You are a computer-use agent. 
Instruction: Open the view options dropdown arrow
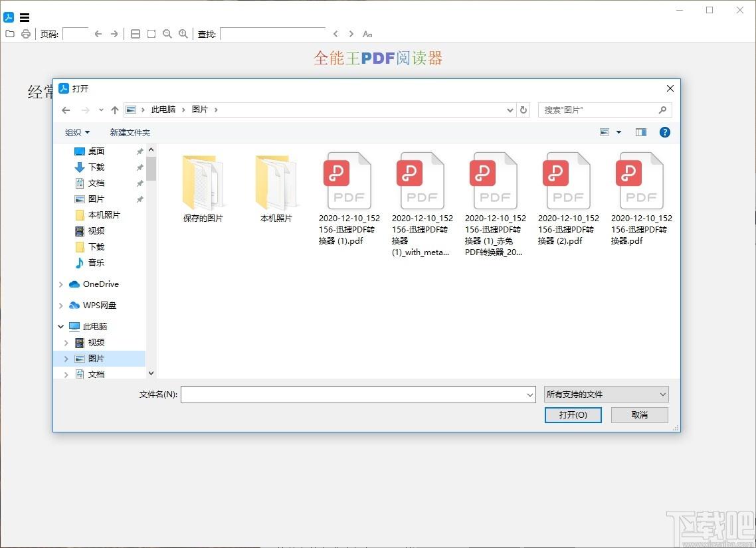[x=618, y=132]
